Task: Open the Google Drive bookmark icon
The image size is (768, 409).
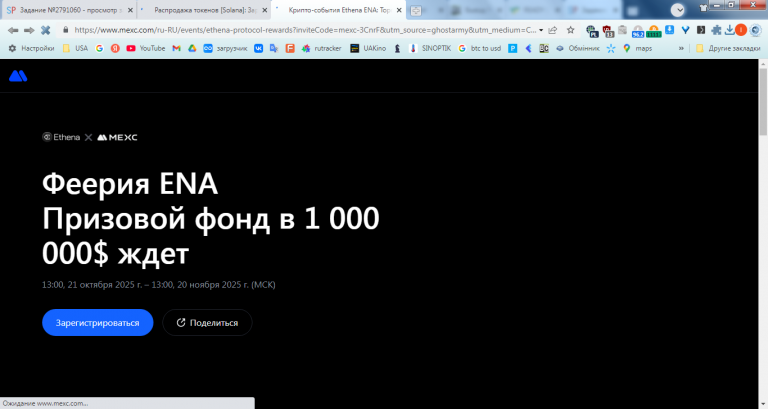Action: (x=192, y=48)
